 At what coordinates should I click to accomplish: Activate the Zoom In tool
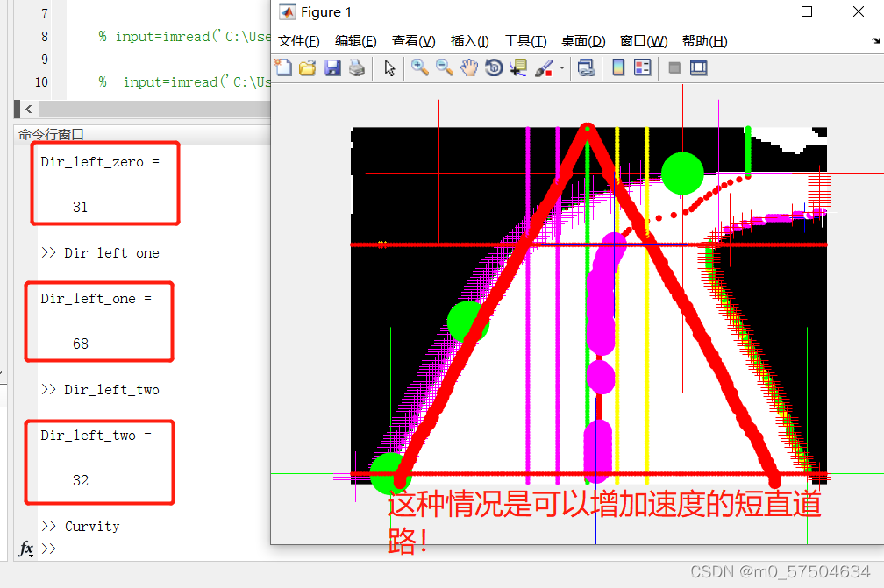[x=419, y=68]
